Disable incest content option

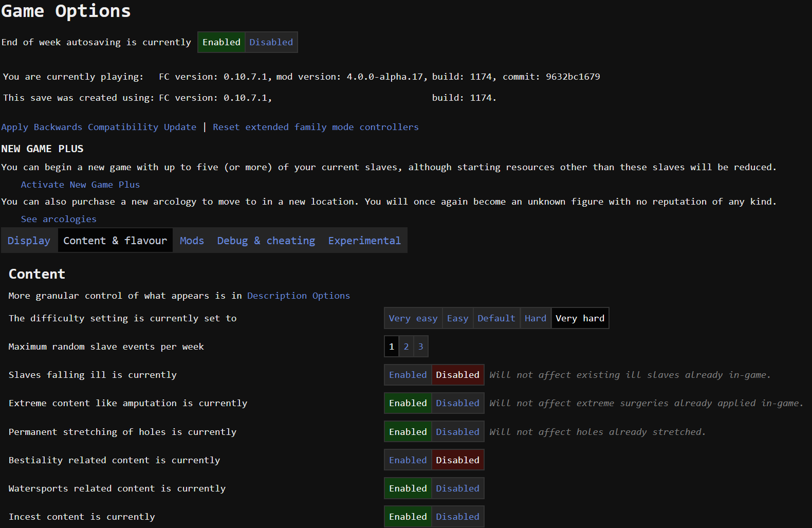pos(457,517)
